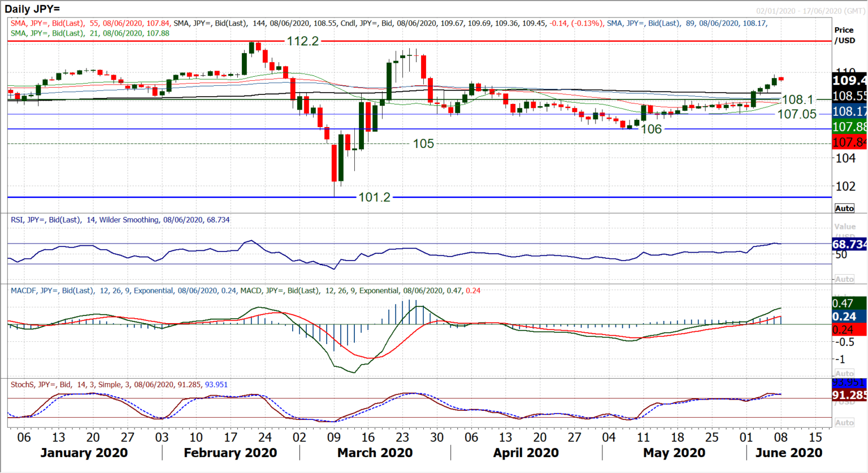Click the 93.951 Stochastic value label
This screenshot has width=868, height=473.
(848, 383)
